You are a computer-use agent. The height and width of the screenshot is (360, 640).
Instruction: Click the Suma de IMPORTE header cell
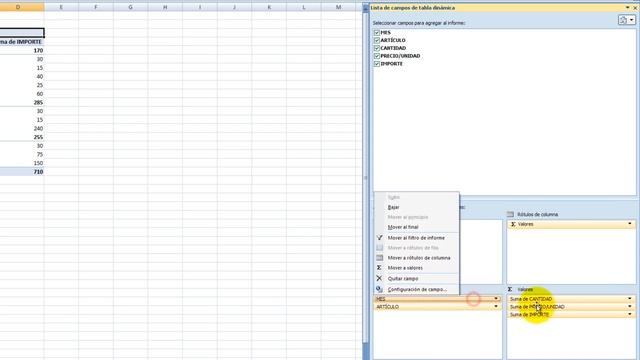tap(22, 42)
